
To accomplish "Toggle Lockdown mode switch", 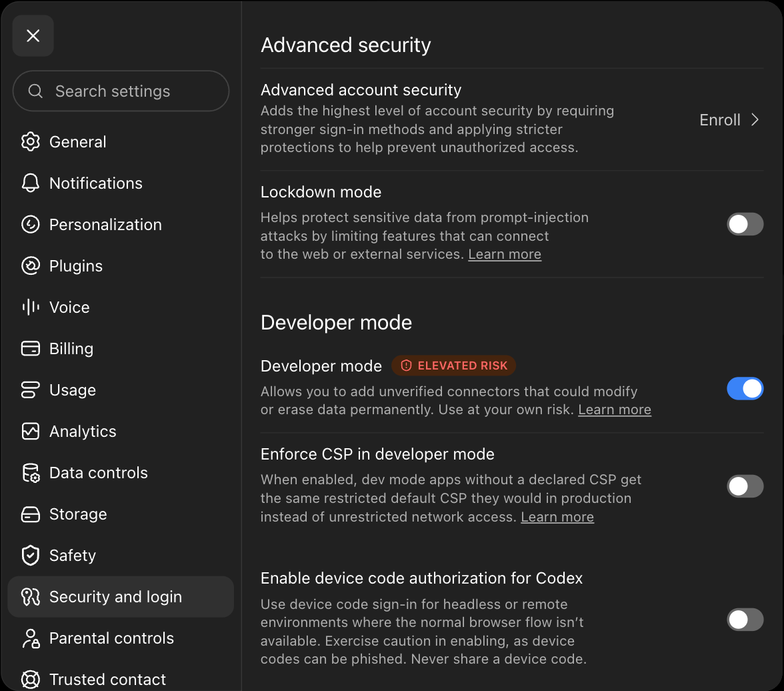I will (745, 224).
